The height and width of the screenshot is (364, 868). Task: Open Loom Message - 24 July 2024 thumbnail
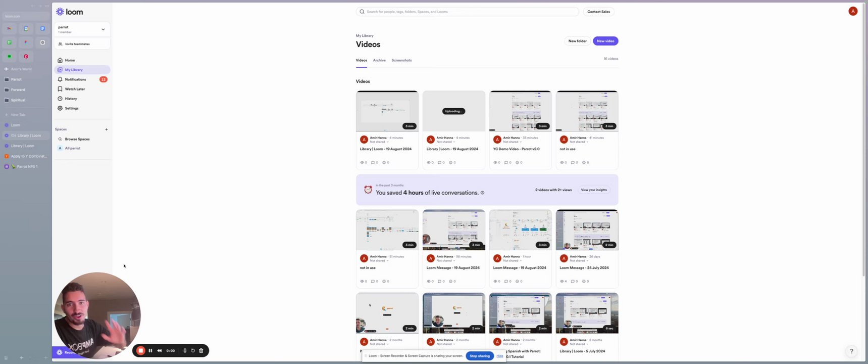[587, 230]
